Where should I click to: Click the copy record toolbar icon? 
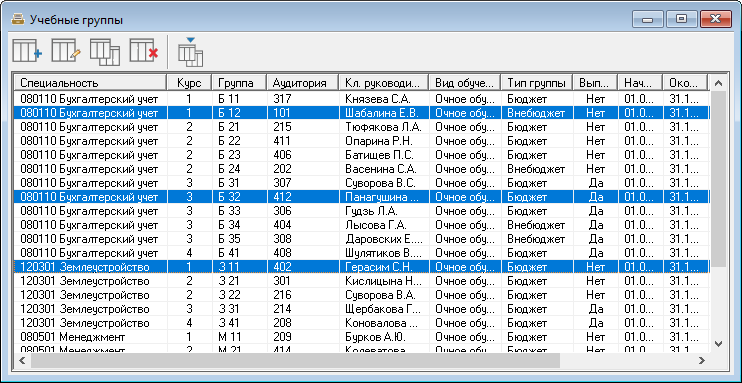click(105, 52)
